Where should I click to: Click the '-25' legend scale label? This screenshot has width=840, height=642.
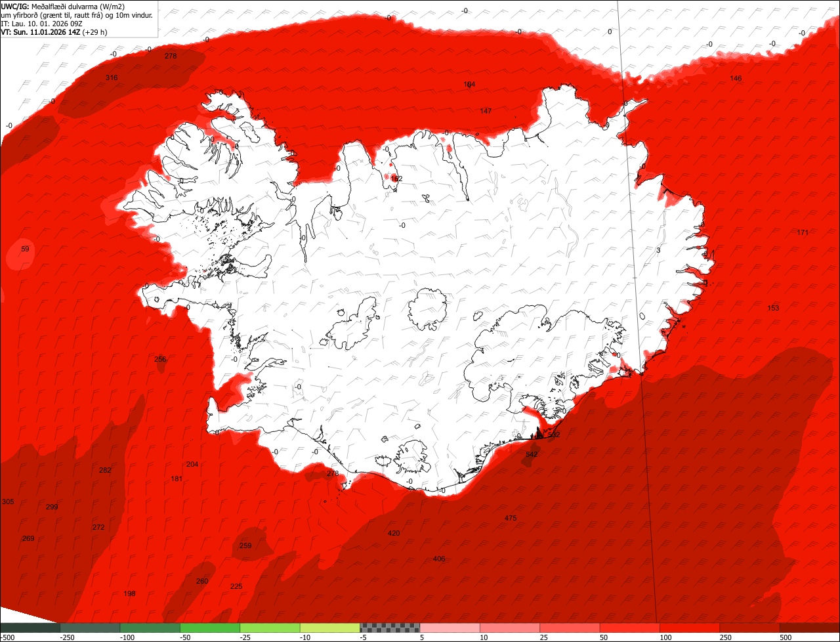point(246,637)
